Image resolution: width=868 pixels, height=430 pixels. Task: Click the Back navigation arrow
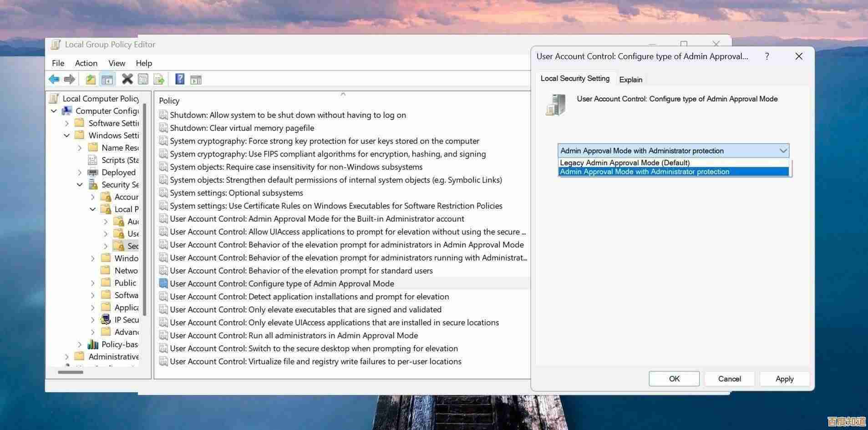54,79
